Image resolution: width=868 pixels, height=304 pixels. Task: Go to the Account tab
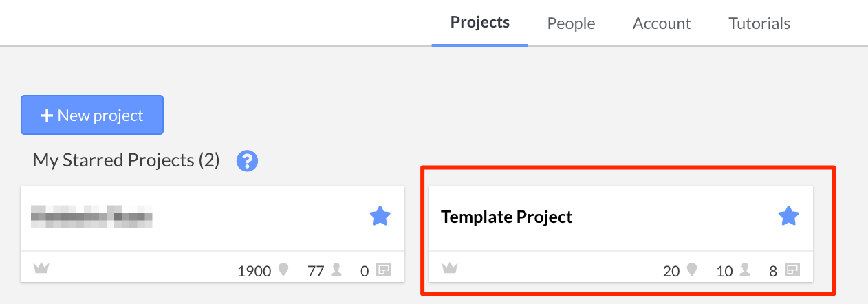(x=662, y=23)
